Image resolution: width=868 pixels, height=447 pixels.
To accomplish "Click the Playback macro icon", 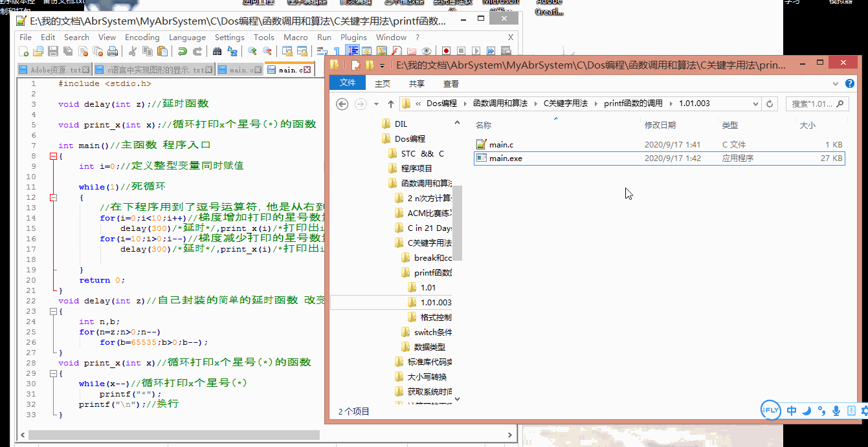I will pyautogui.click(x=476, y=51).
